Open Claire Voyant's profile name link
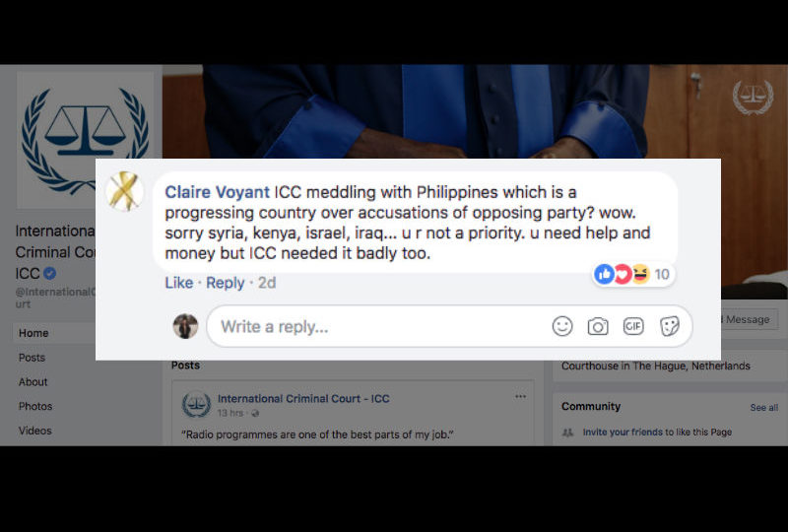The width and height of the screenshot is (788, 532). click(217, 192)
